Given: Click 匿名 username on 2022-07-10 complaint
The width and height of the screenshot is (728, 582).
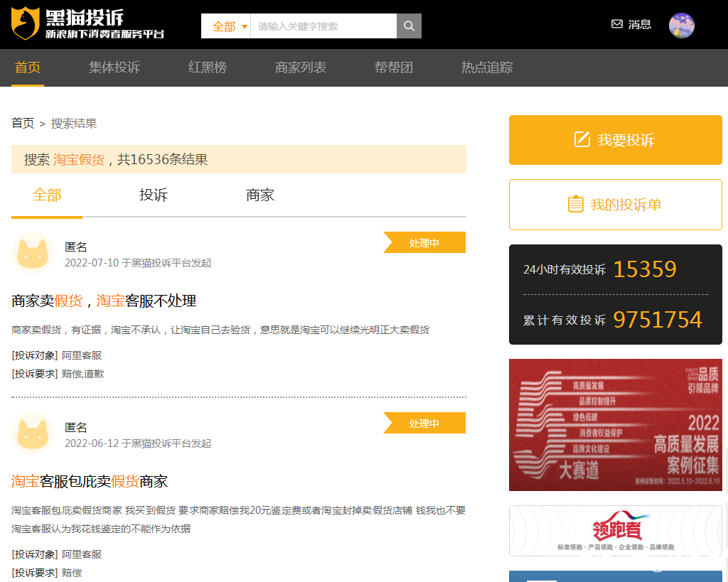Looking at the screenshot, I should click(x=76, y=247).
